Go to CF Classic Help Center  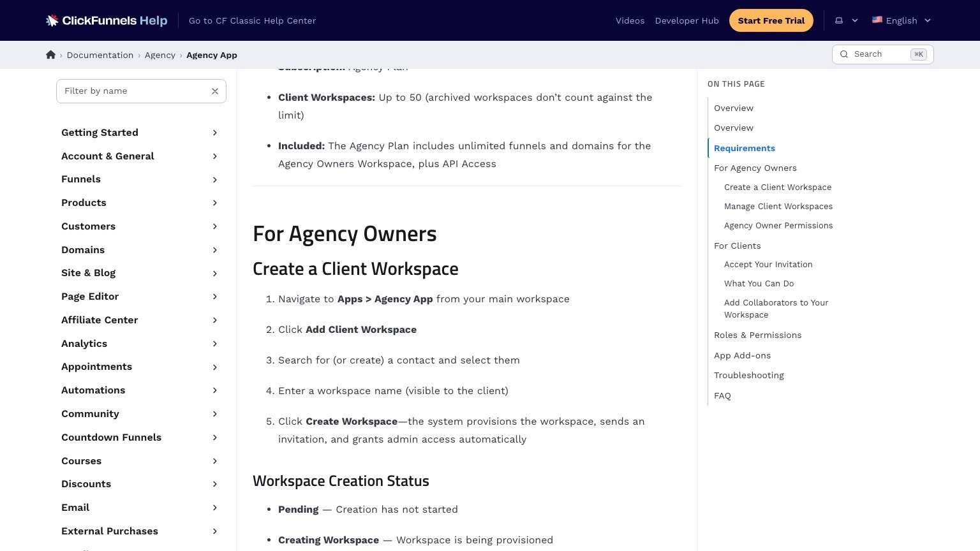[x=252, y=20]
